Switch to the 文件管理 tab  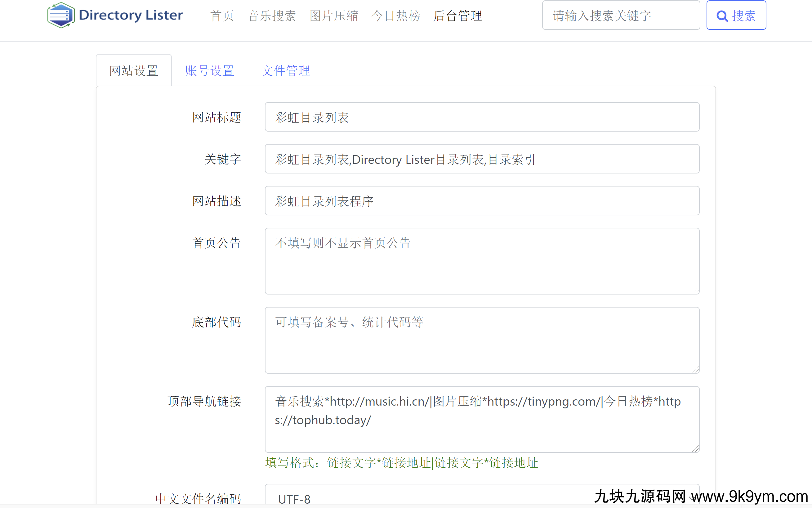pos(285,70)
